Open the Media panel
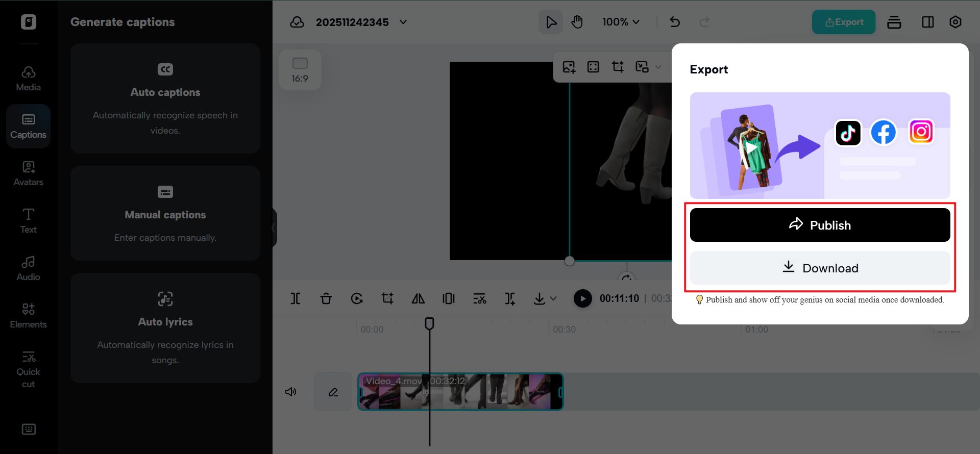This screenshot has height=454, width=980. pyautogui.click(x=29, y=79)
